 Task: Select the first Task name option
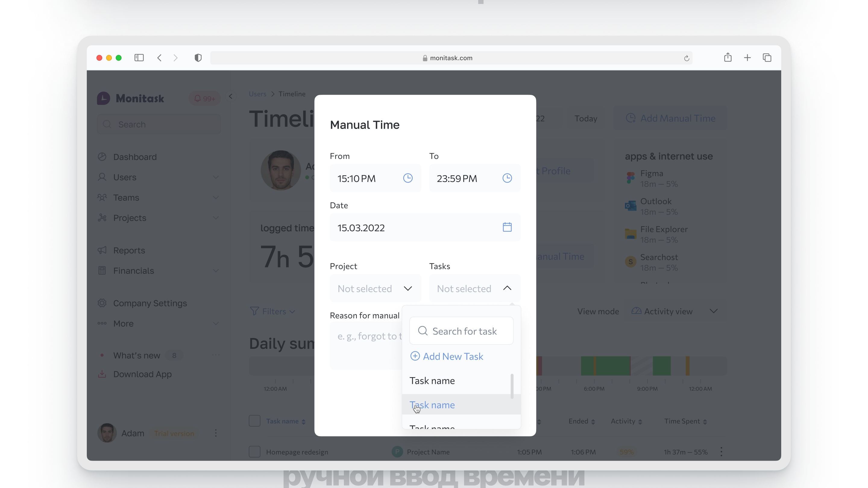coord(432,380)
